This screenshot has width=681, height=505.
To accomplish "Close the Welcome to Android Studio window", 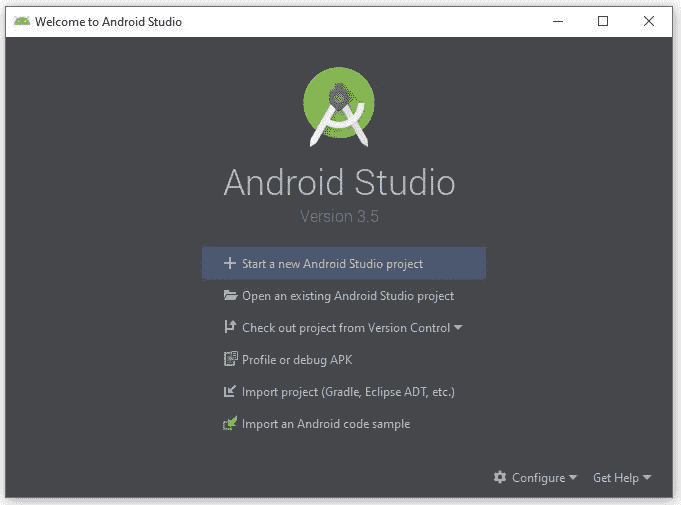I will click(649, 21).
